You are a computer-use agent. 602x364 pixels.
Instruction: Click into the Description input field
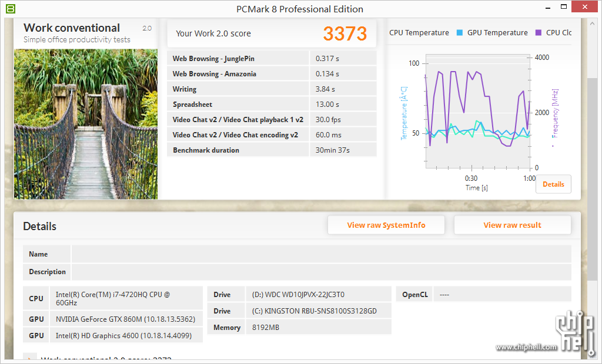[x=322, y=272]
